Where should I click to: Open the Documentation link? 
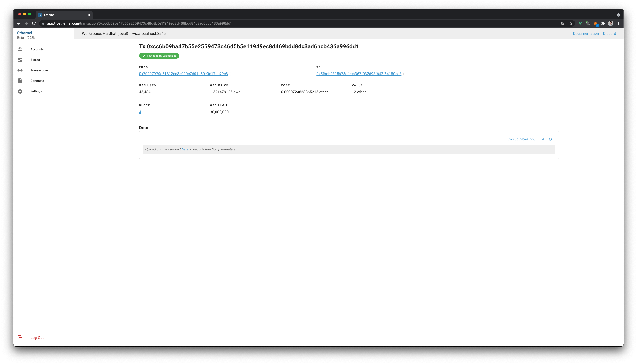pyautogui.click(x=586, y=34)
